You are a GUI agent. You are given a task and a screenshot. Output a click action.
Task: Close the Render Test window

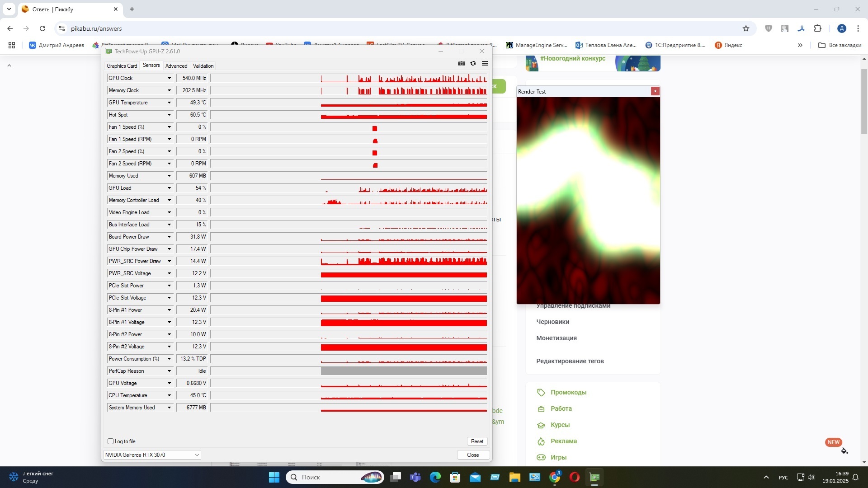click(x=655, y=91)
